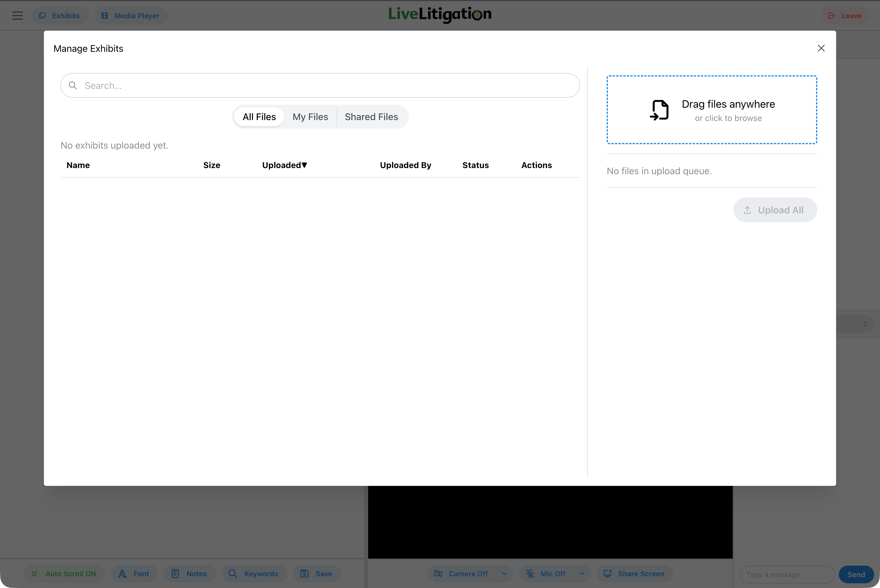Toggle Auto Scroll ON button
Viewport: 880px width, 588px height.
[64, 573]
